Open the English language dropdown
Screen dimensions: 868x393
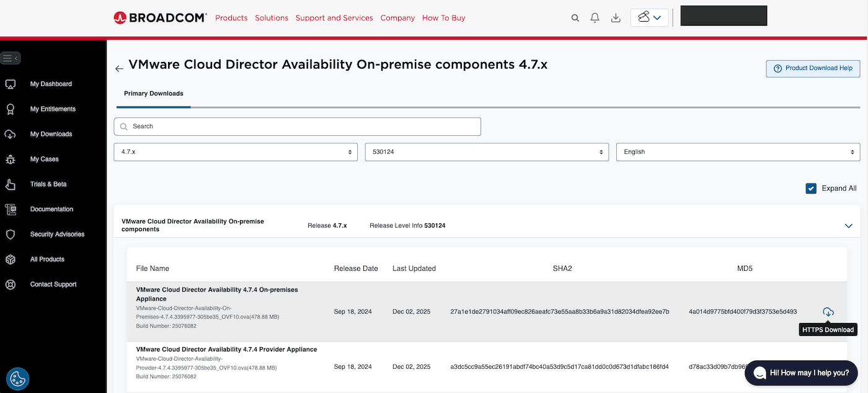[738, 152]
